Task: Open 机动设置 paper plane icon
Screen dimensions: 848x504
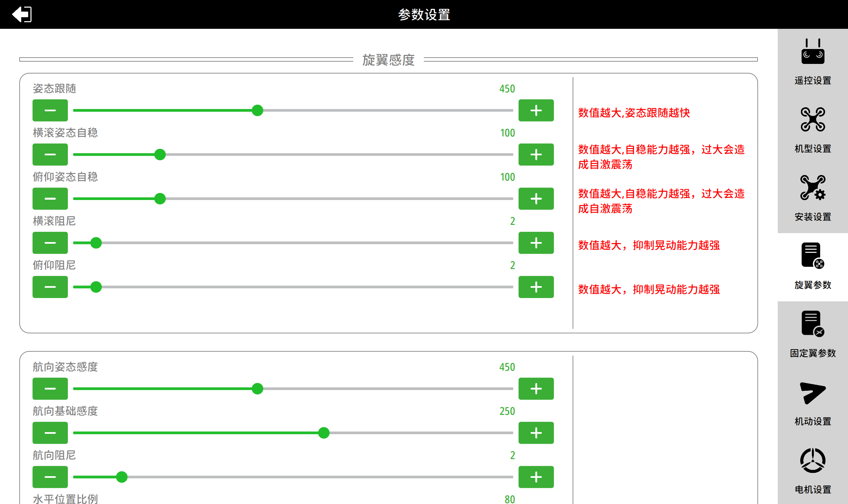Action: tap(812, 393)
